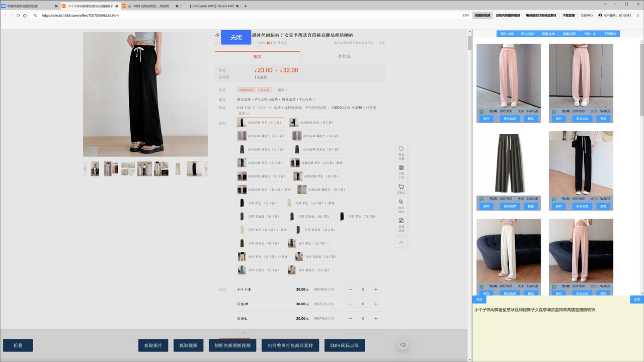Go to browser home page icon
Image resolution: width=644 pixels, height=362 pixels.
click(25, 16)
